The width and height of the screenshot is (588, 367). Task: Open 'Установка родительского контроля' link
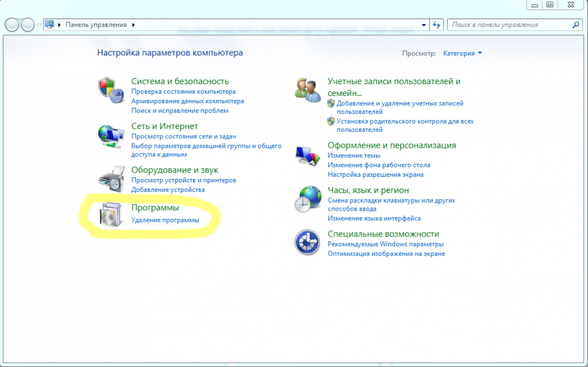click(405, 125)
